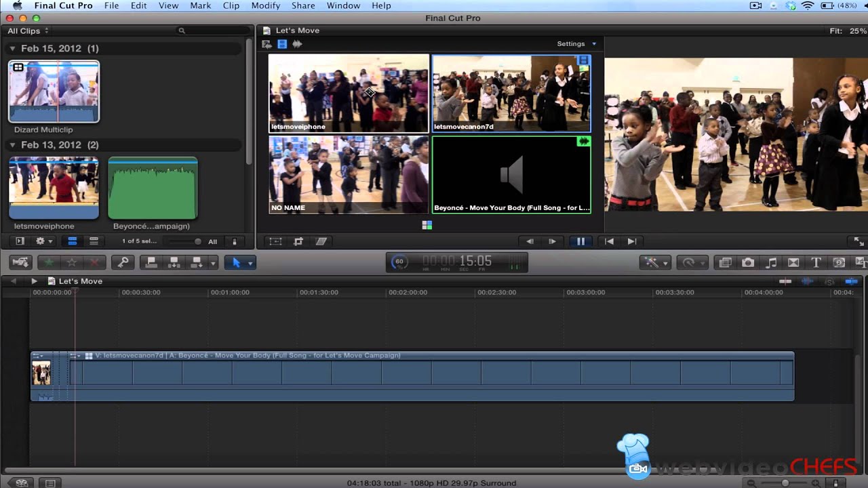
Task: Open the Keyword Editor key icon
Action: (x=123, y=262)
